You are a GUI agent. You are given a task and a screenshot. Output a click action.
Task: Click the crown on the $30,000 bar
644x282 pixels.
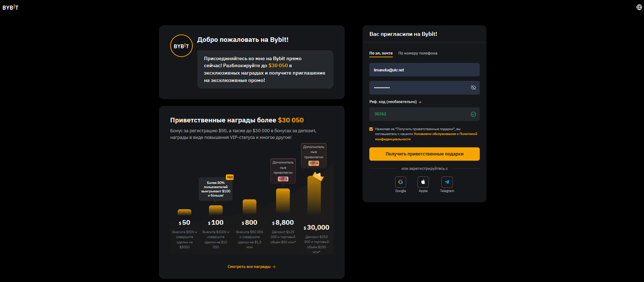tap(318, 176)
